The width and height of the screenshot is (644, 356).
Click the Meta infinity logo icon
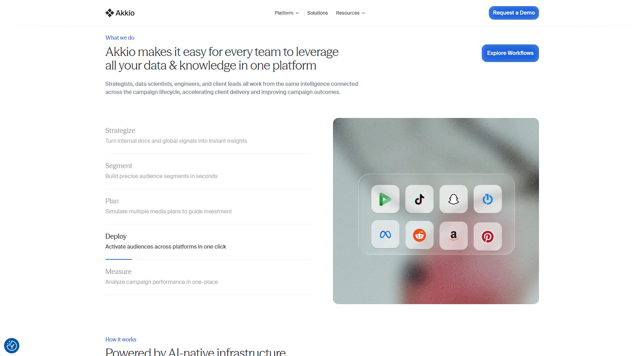385,235
